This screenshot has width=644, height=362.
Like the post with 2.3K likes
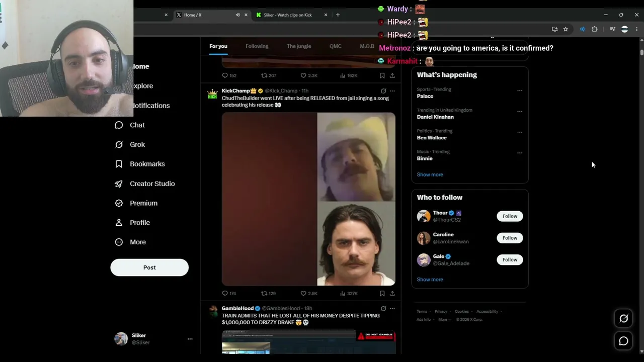(x=308, y=75)
